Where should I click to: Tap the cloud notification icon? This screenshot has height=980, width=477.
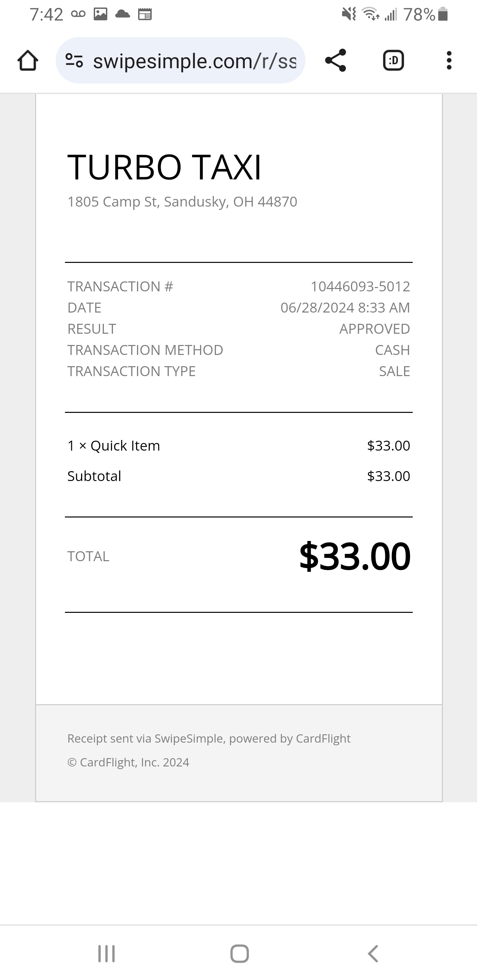tap(123, 15)
